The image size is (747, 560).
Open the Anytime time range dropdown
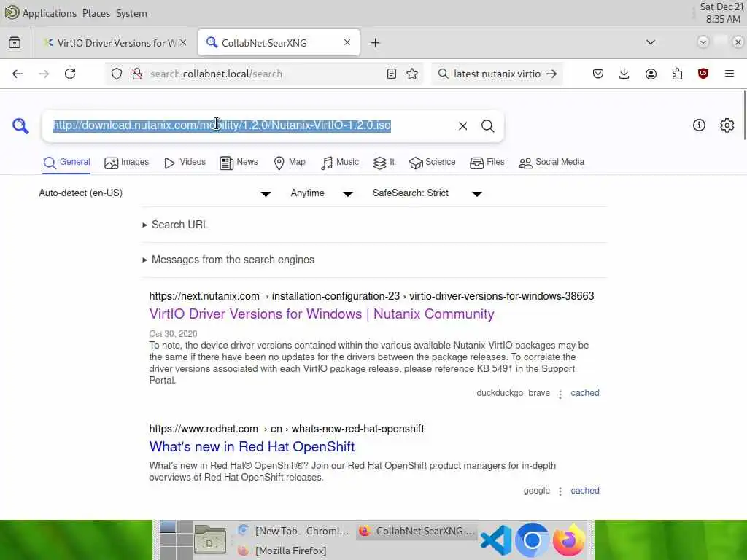click(x=322, y=193)
